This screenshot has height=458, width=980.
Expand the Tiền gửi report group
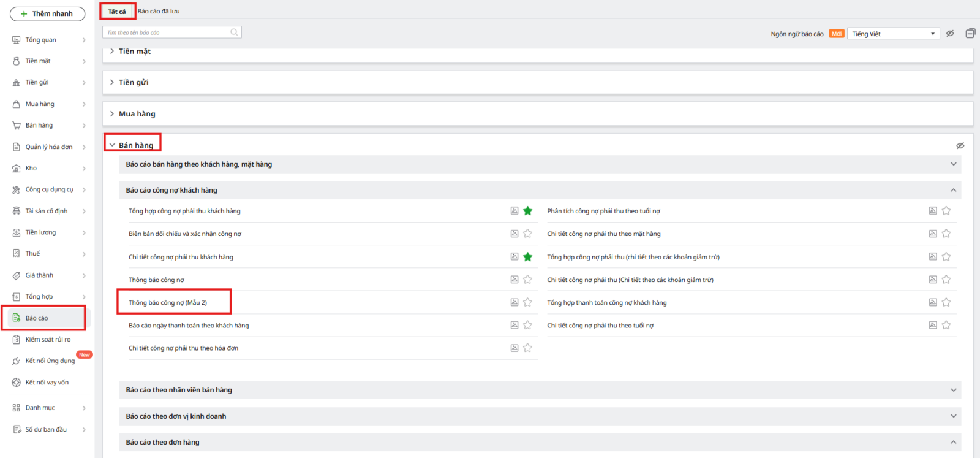point(134,82)
